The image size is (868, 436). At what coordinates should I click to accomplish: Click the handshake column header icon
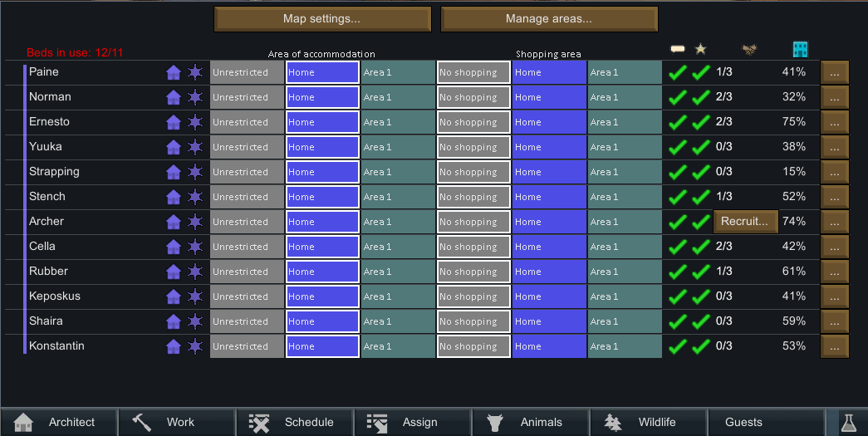[751, 50]
